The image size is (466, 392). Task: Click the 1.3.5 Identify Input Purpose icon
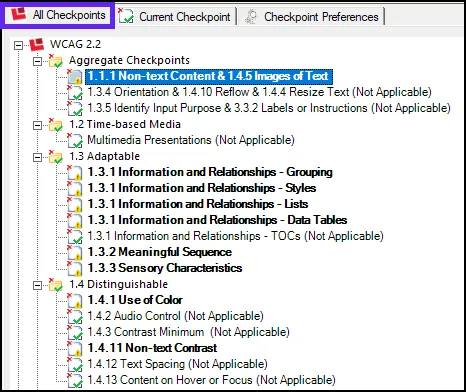75,108
